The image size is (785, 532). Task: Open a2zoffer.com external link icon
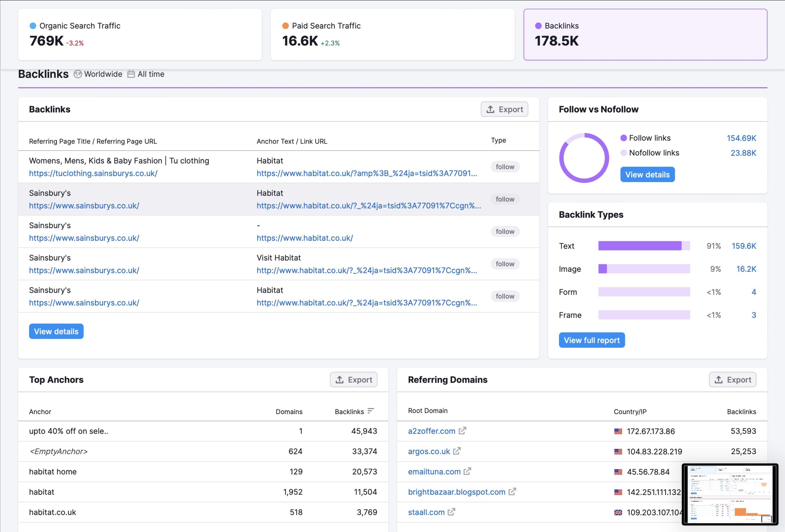point(462,431)
